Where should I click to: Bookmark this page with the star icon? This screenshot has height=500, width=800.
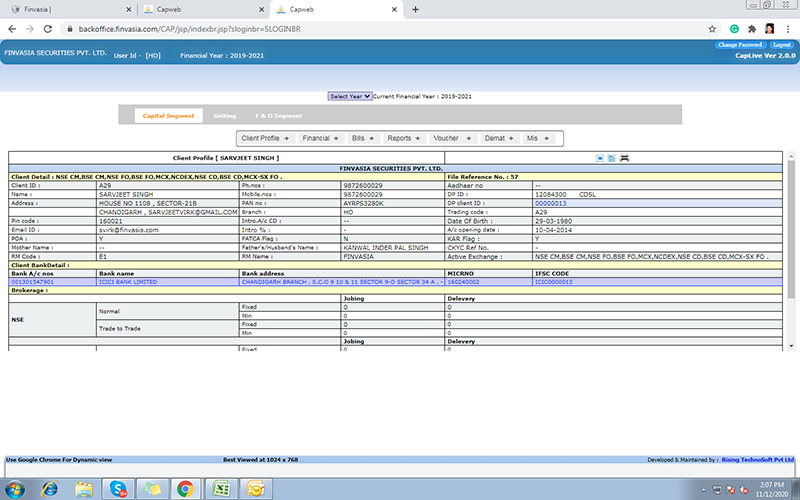[x=712, y=29]
